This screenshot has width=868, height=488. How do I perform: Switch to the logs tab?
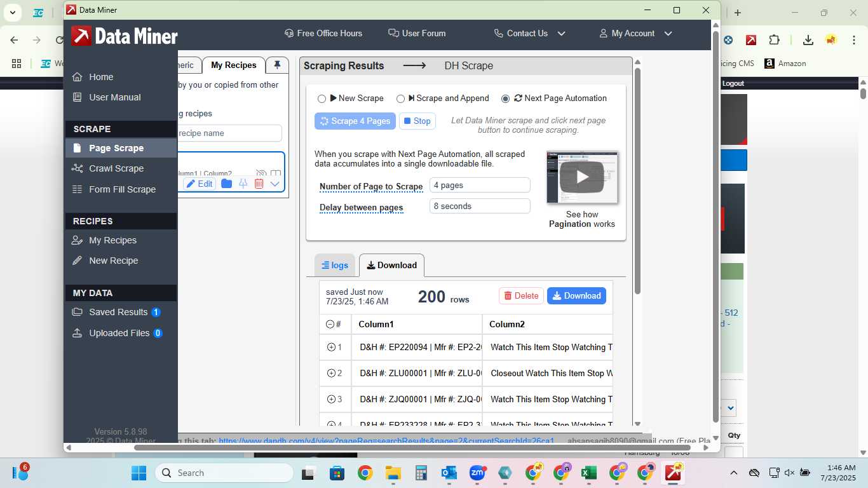[335, 266]
